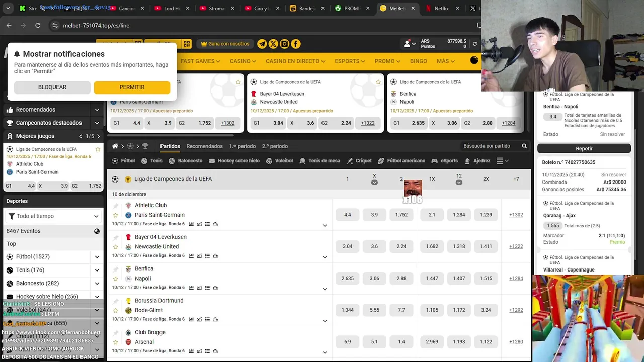Refresh the account balance
The height and width of the screenshot is (362, 644).
coord(474,44)
